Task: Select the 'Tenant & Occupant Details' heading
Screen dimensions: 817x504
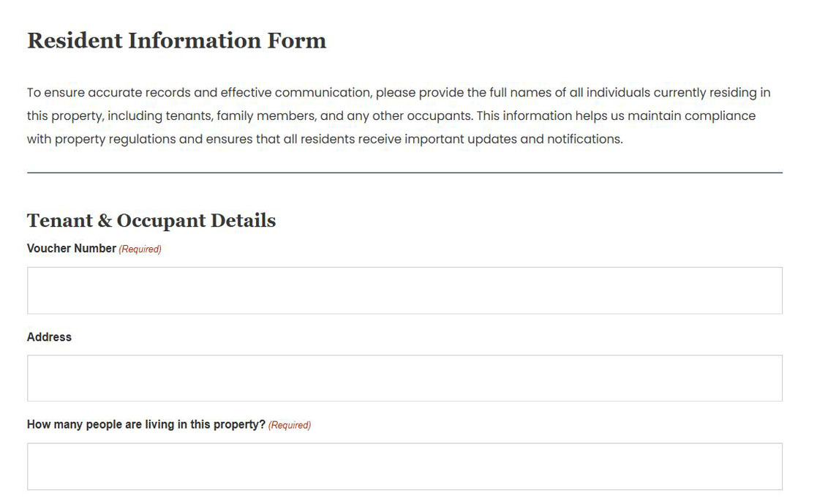Action: click(151, 220)
